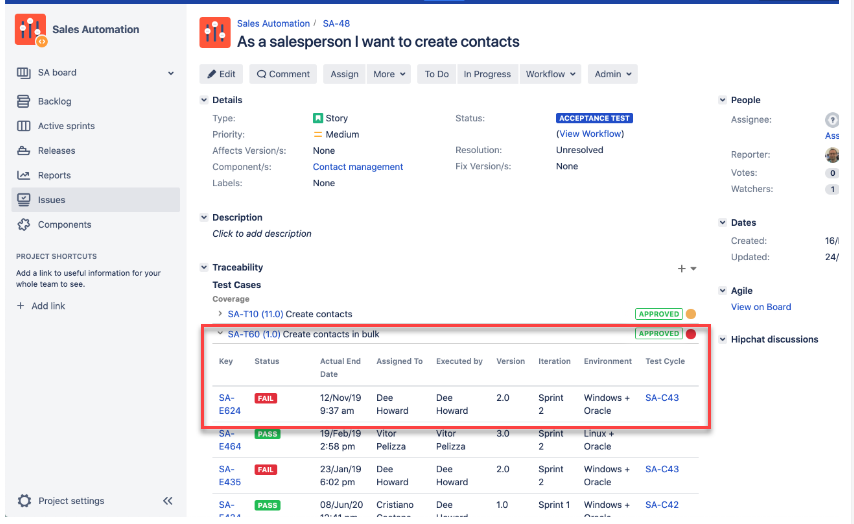
Task: Click the Components puzzle icon
Action: pyautogui.click(x=24, y=225)
